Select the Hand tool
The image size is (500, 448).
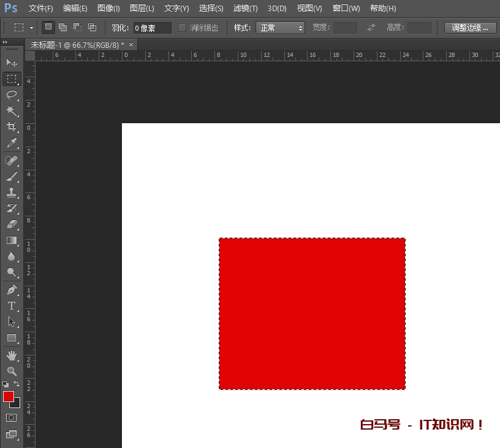(x=11, y=355)
